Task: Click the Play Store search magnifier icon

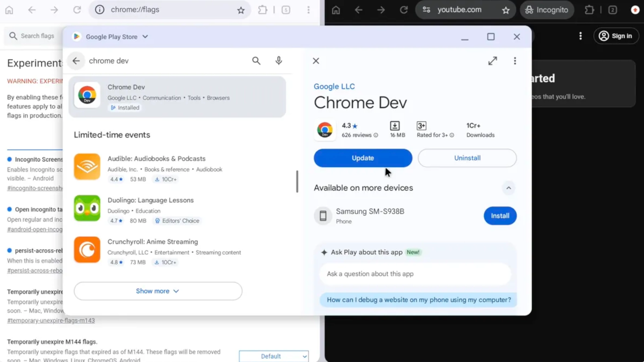Action: pos(256,61)
